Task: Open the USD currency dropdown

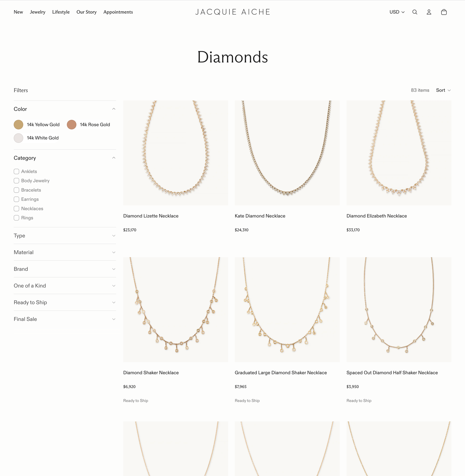Action: [397, 12]
